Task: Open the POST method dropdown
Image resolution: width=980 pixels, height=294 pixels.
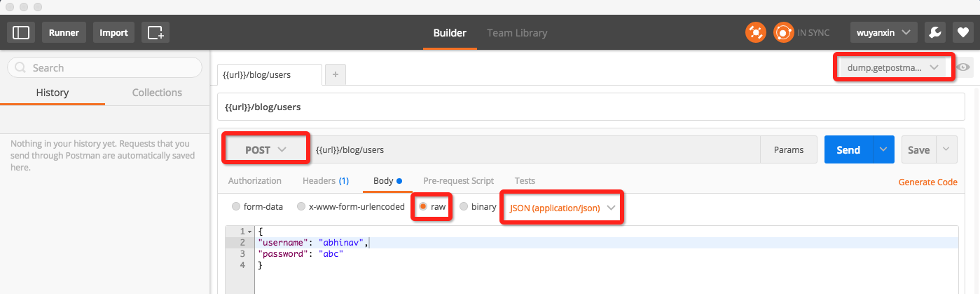Action: (x=265, y=149)
